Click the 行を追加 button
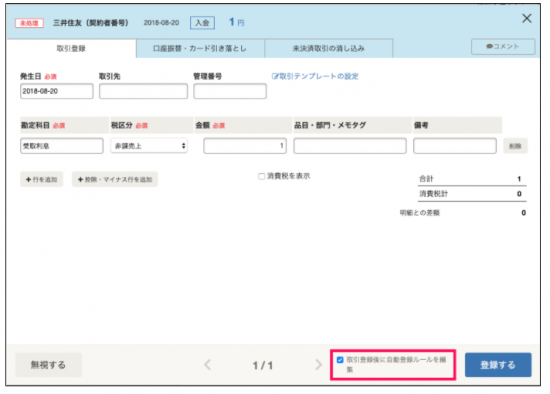The image size is (550, 394). click(41, 179)
